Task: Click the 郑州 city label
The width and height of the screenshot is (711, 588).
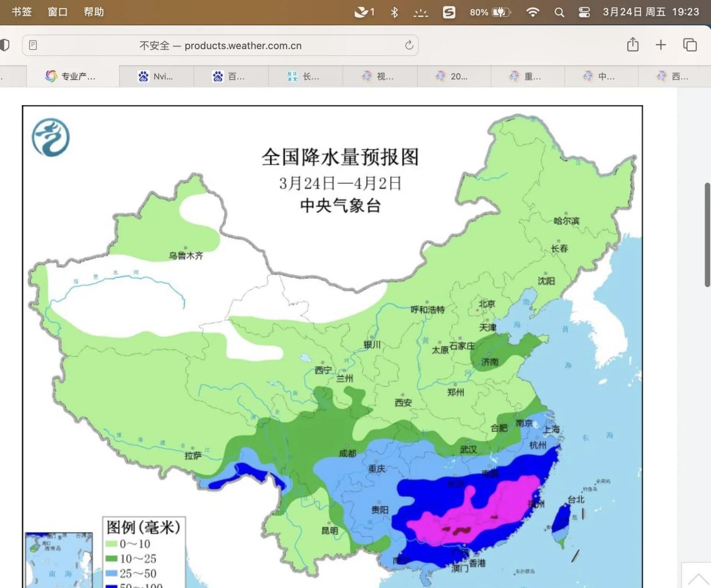Action: [x=455, y=392]
